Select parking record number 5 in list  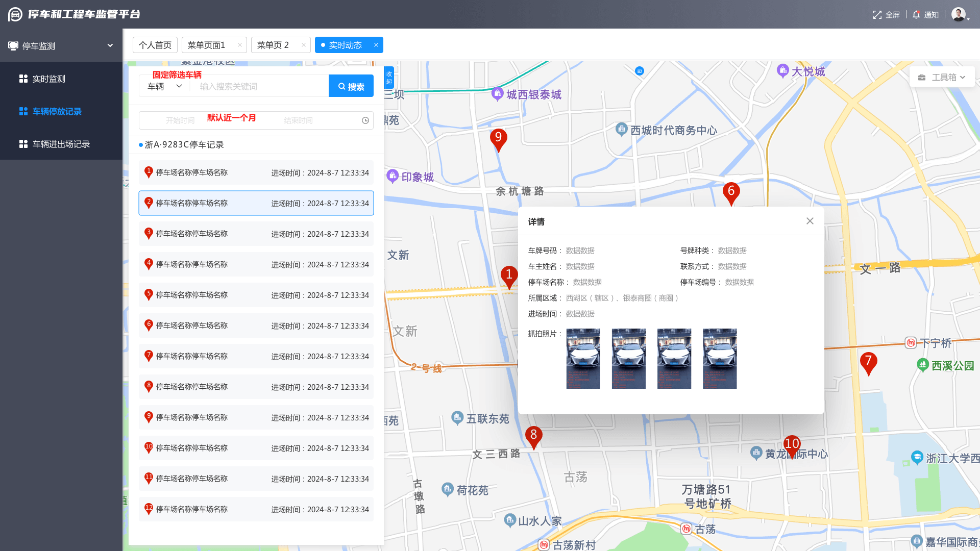pyautogui.click(x=256, y=295)
